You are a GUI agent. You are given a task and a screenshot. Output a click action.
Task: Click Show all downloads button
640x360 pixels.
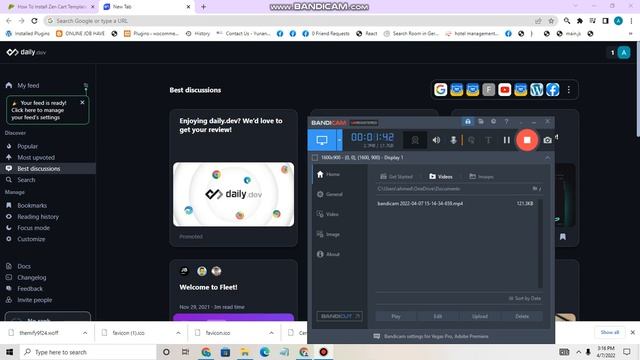tap(610, 332)
